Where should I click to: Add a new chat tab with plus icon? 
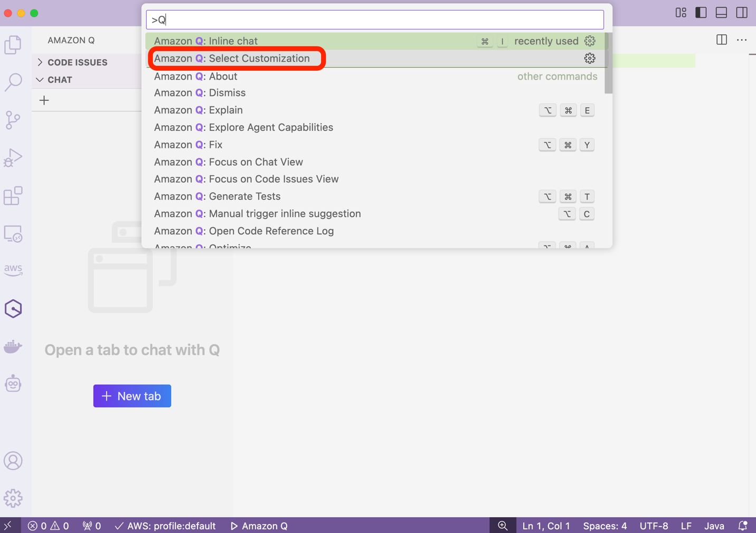pyautogui.click(x=44, y=100)
